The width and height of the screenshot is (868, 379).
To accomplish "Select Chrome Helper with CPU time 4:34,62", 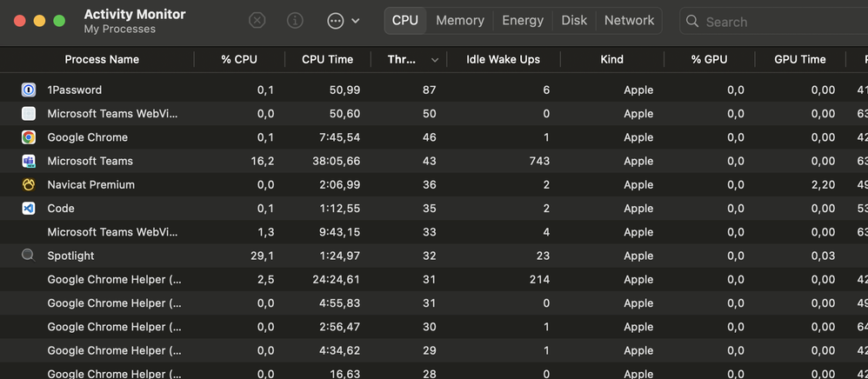I will [x=114, y=351].
